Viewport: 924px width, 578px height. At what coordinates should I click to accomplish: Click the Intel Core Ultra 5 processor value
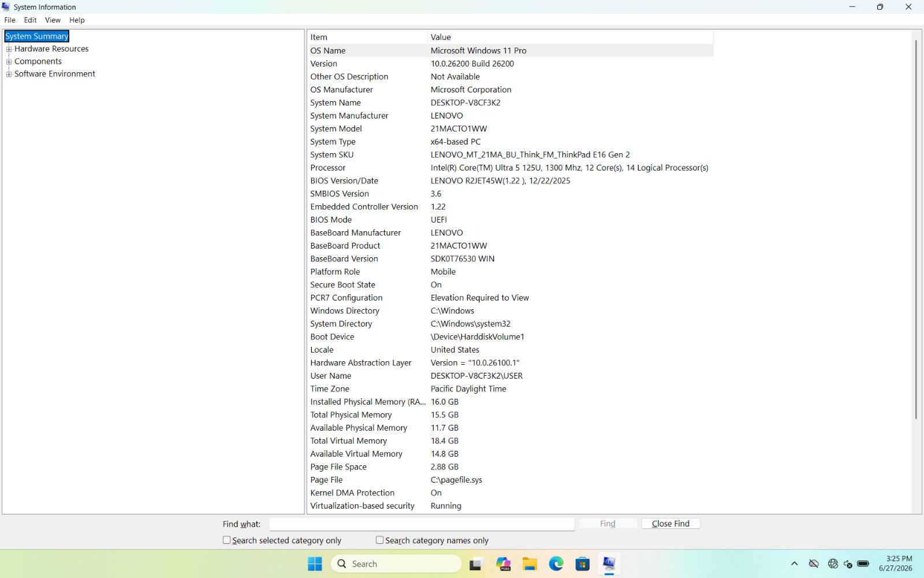569,168
